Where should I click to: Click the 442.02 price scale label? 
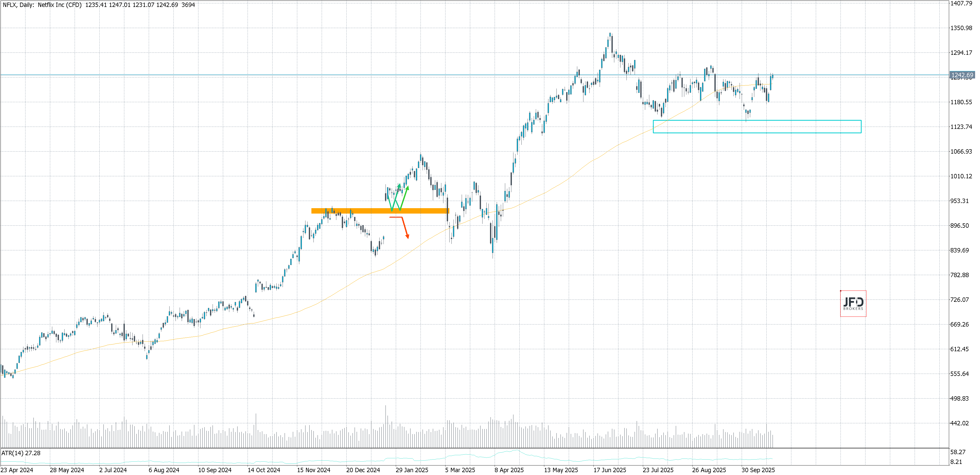(959, 423)
